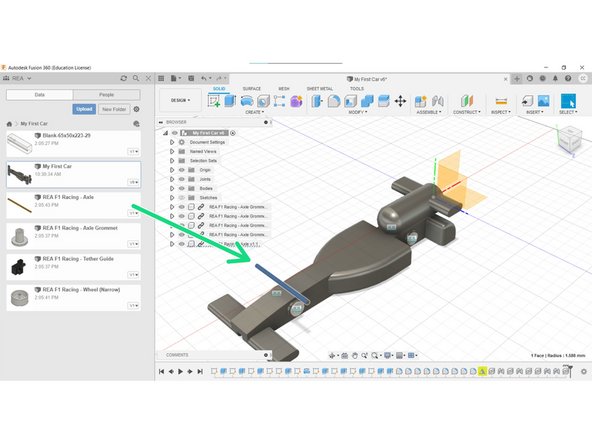This screenshot has height=444, width=592.
Task: Select the Combine tool
Action: [x=367, y=101]
